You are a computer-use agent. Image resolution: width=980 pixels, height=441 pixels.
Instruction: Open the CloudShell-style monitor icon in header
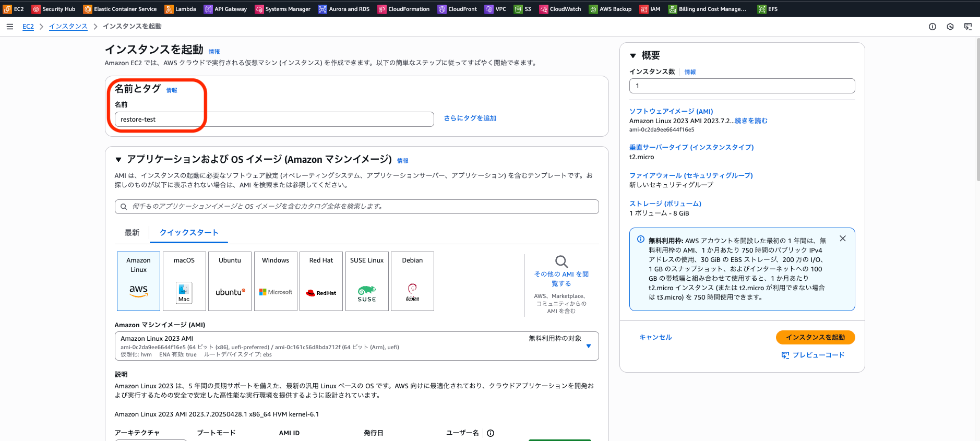coord(968,27)
